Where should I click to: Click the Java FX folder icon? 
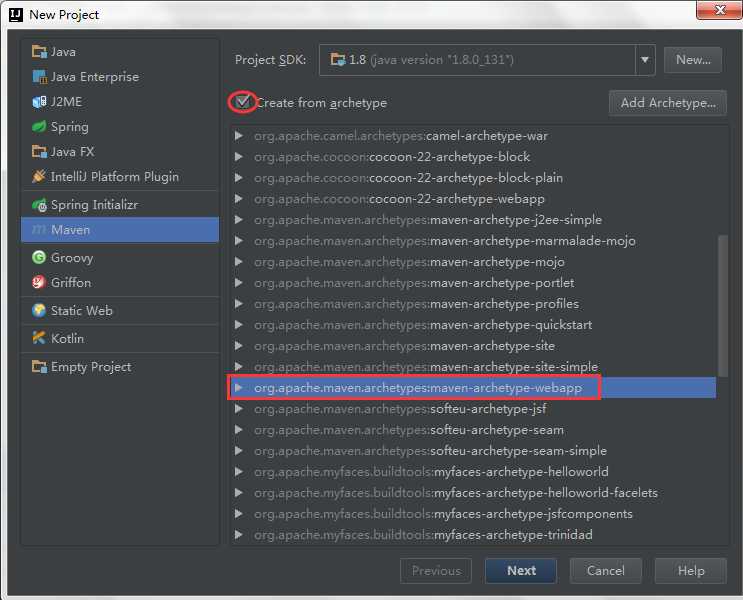pyautogui.click(x=39, y=152)
